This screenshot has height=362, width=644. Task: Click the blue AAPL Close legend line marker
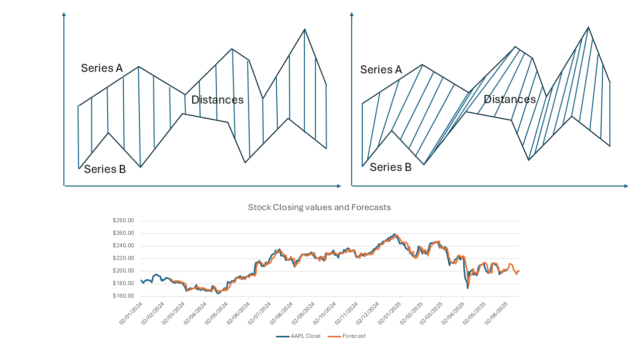coord(282,336)
